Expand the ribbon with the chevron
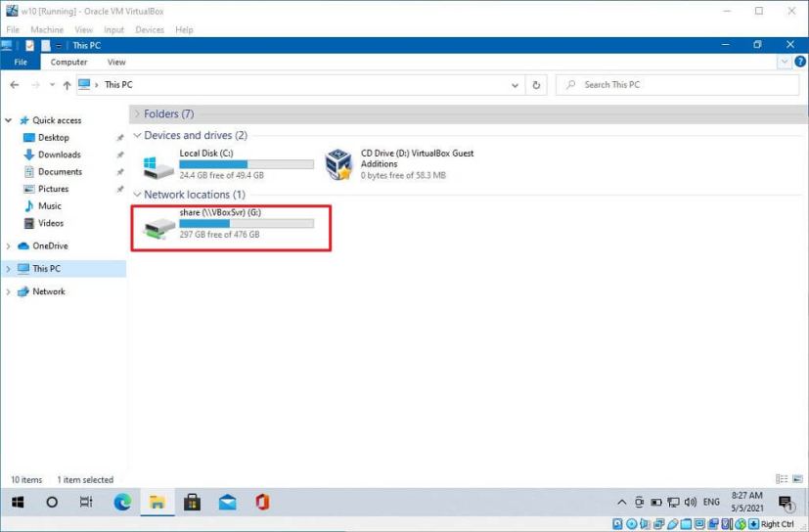Screen dimensions: 809x532 pos(785,62)
